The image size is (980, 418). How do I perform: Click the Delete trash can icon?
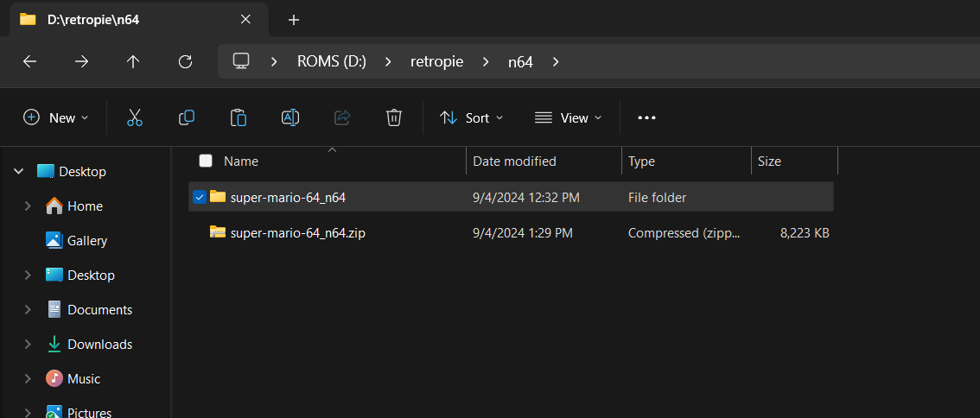[x=394, y=117]
